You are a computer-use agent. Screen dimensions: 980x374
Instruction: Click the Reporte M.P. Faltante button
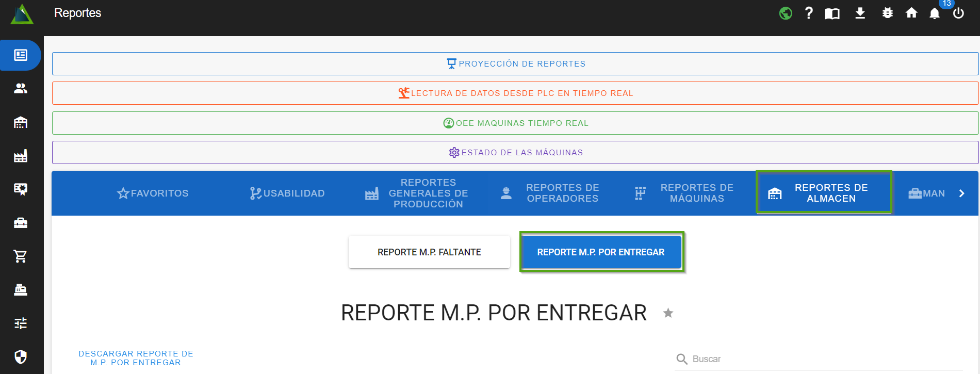tap(429, 252)
